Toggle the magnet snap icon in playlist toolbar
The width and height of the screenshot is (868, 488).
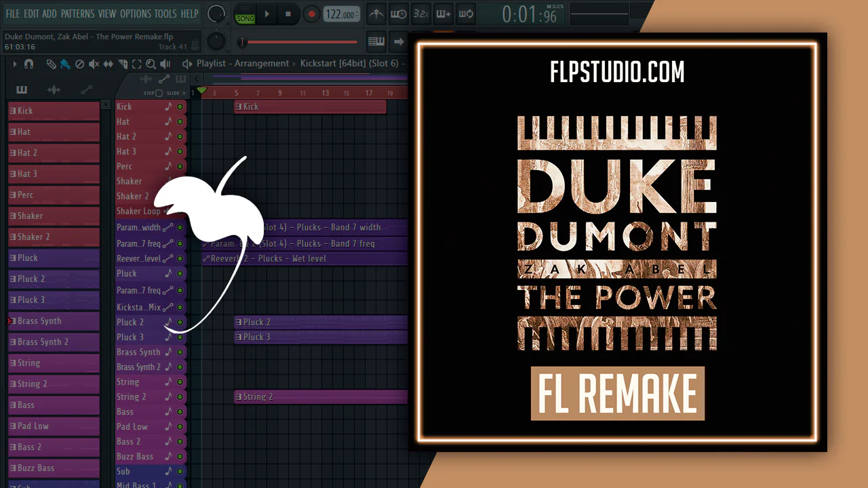[x=28, y=64]
